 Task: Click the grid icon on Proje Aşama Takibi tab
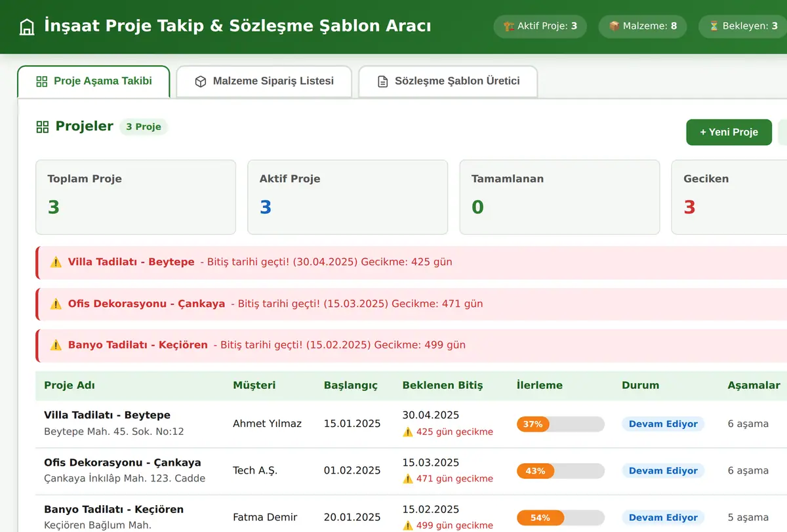click(x=42, y=81)
